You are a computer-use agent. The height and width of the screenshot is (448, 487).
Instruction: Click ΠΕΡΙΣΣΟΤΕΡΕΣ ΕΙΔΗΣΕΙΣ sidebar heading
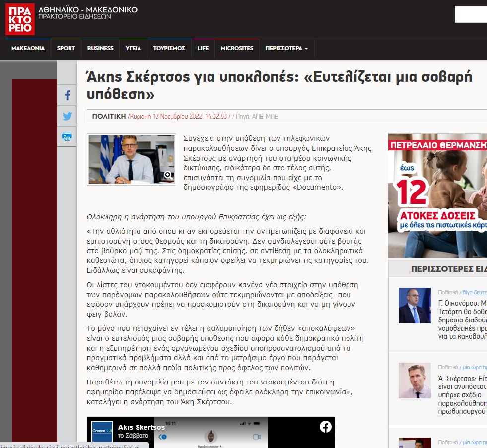point(449,269)
